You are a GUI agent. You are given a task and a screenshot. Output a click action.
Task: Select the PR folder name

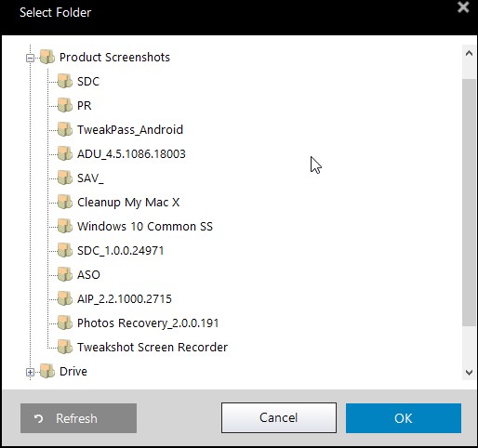click(85, 106)
